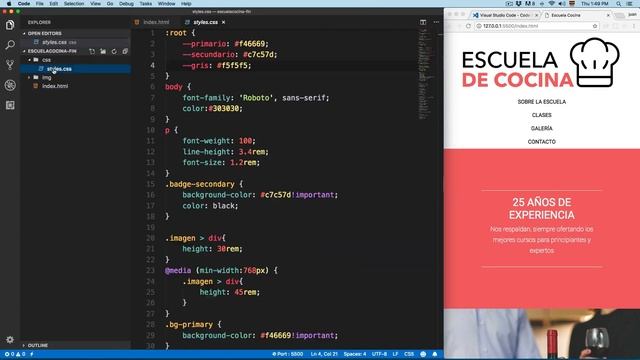Change line ending via LF status item
This screenshot has height=360, width=640.
(395, 354)
